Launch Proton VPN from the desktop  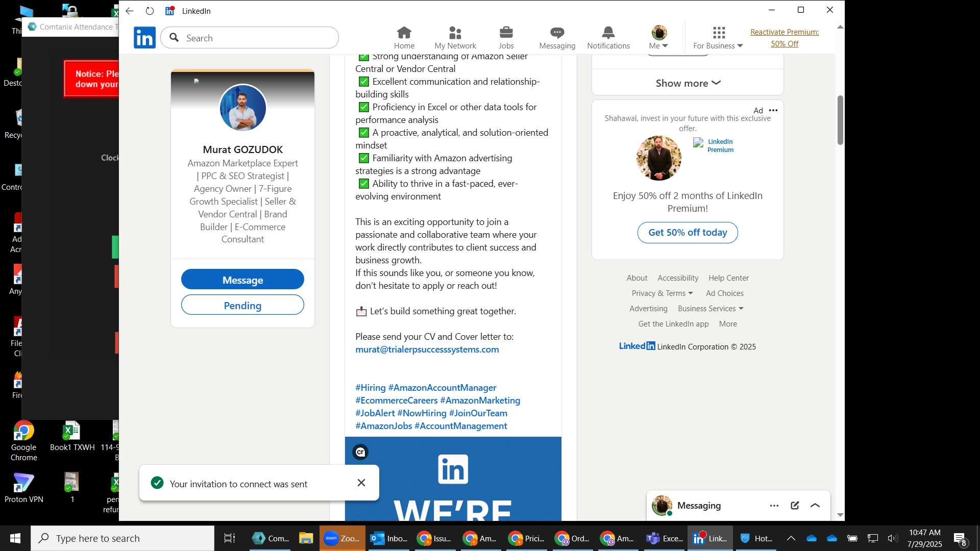(23, 488)
